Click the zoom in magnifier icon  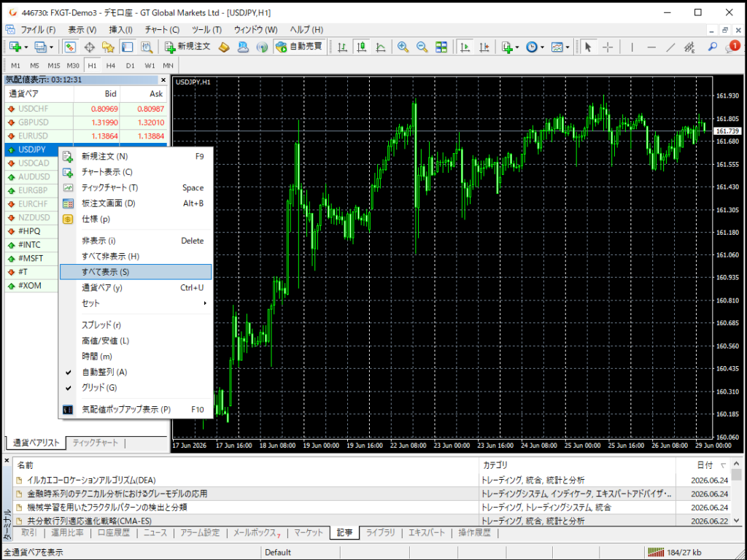pos(403,47)
